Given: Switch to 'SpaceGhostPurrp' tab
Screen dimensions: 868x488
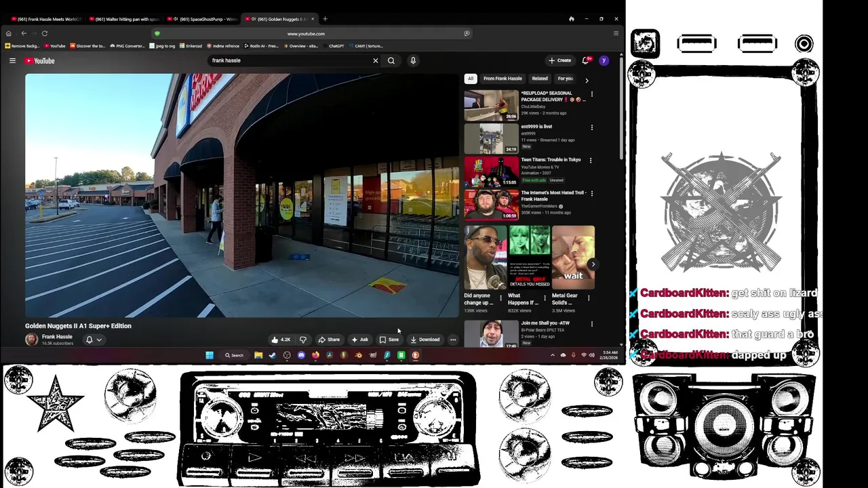Looking at the screenshot, I should tap(203, 19).
